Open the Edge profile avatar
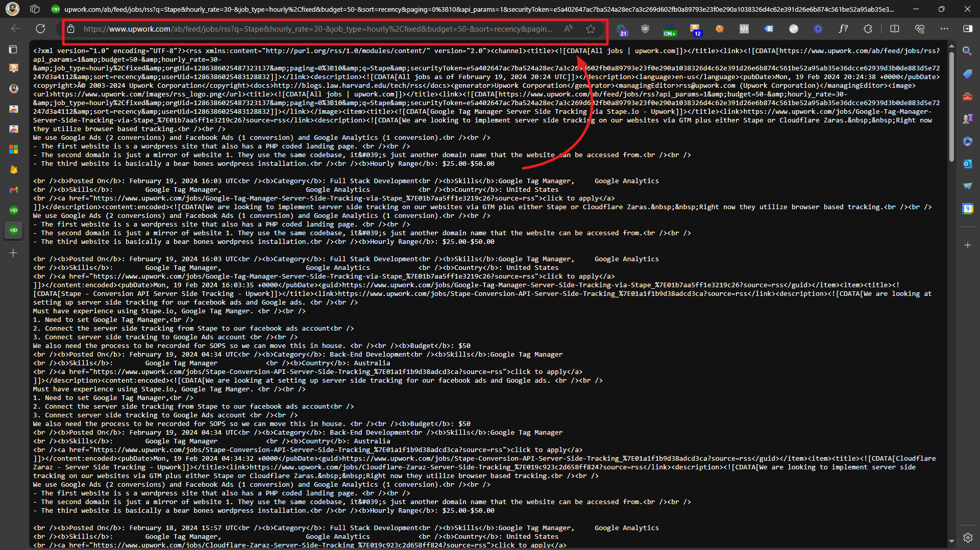Viewport: 980px width, 550px height. pos(12,9)
